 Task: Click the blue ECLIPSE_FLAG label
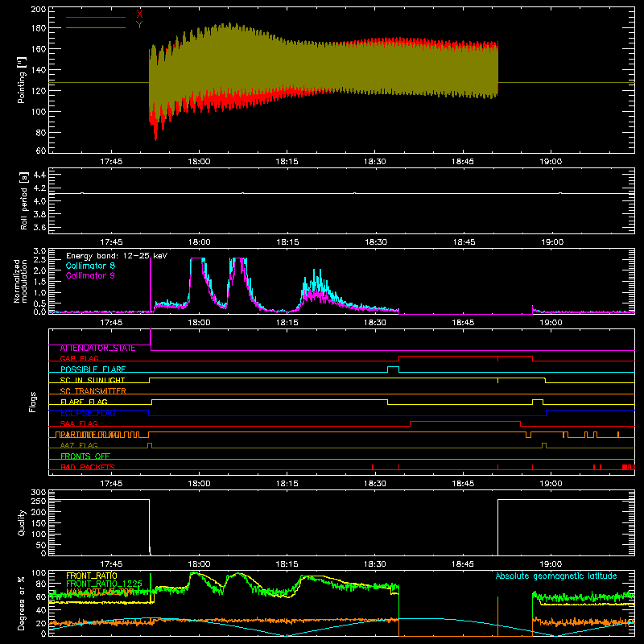tap(88, 413)
